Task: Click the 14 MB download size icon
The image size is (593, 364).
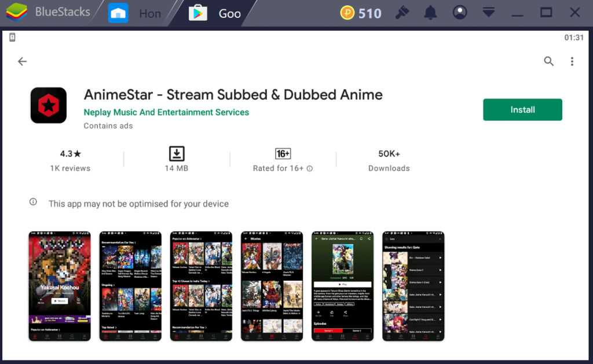Action: pos(177,154)
